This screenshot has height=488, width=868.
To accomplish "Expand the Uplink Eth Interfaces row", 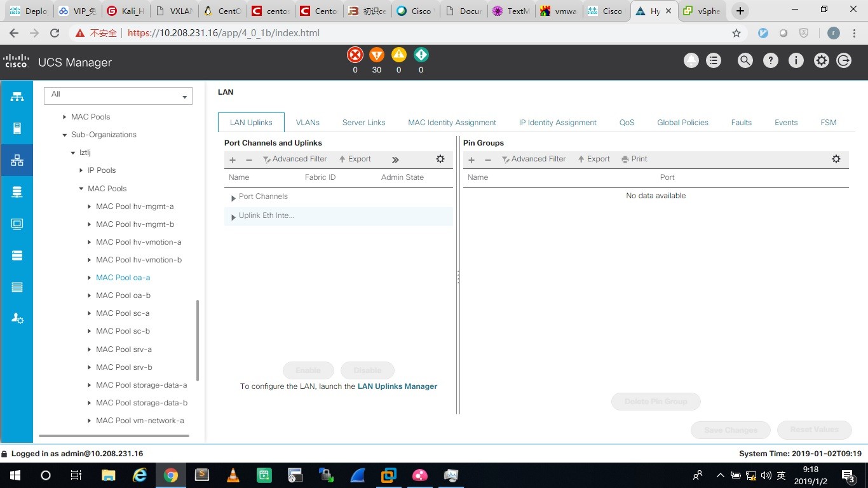I will pyautogui.click(x=233, y=217).
